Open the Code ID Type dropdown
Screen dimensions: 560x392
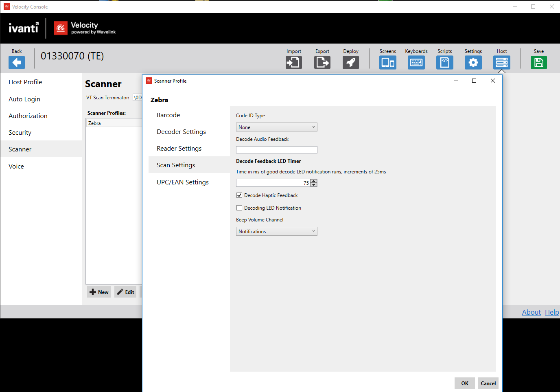276,127
